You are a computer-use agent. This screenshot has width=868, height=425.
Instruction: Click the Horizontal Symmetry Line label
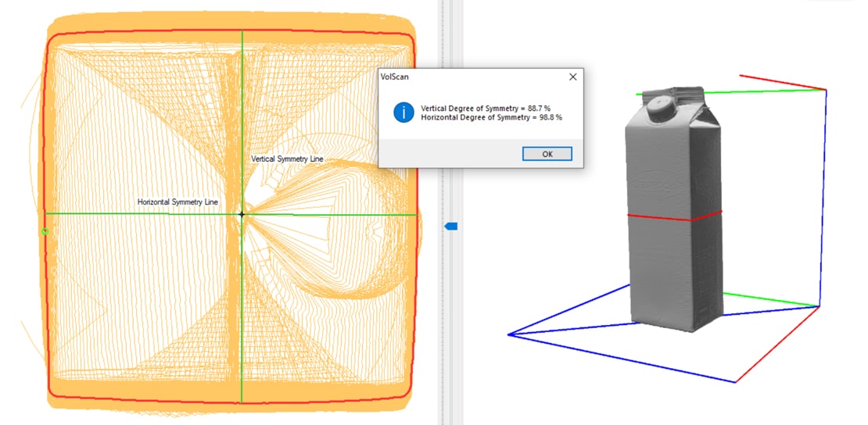[178, 202]
